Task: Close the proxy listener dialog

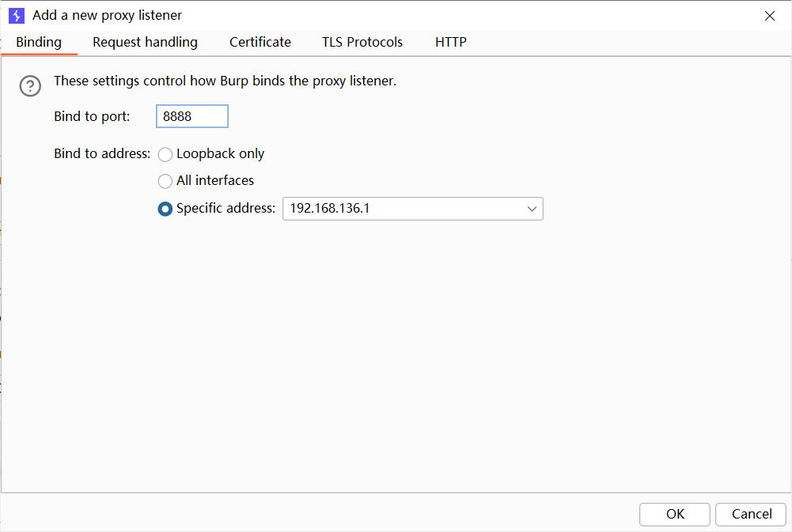Action: click(x=770, y=16)
